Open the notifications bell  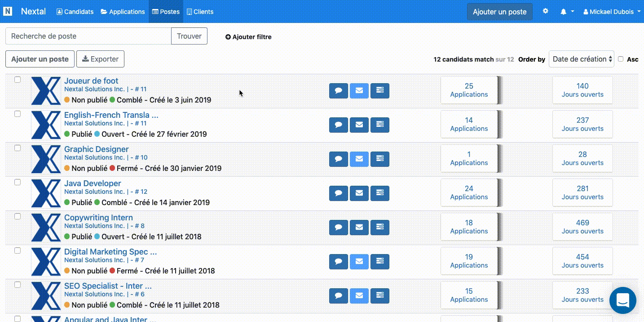pos(563,12)
